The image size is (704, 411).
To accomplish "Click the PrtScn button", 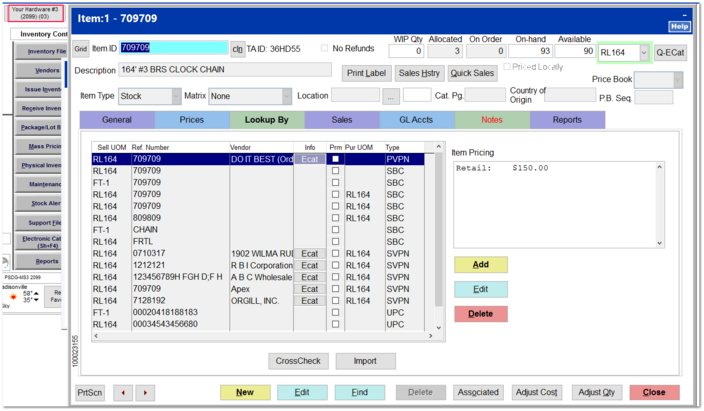I will tap(90, 393).
